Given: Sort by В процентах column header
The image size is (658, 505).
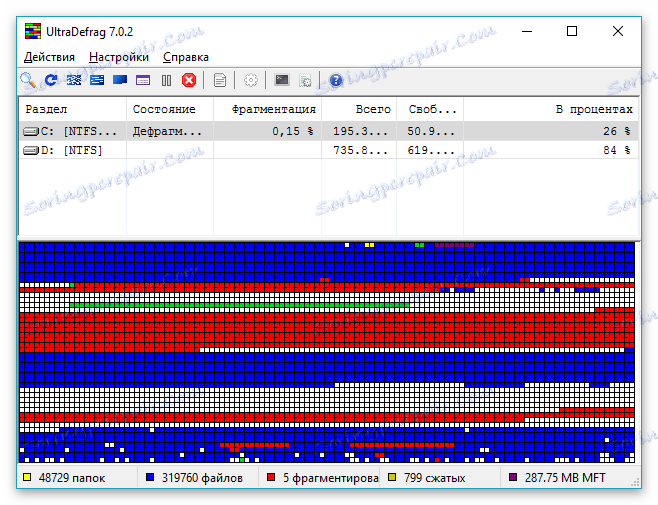Looking at the screenshot, I should pos(551,109).
